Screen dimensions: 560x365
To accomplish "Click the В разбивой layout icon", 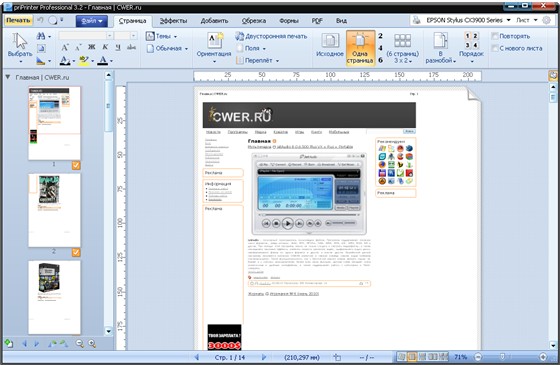I will [x=440, y=48].
